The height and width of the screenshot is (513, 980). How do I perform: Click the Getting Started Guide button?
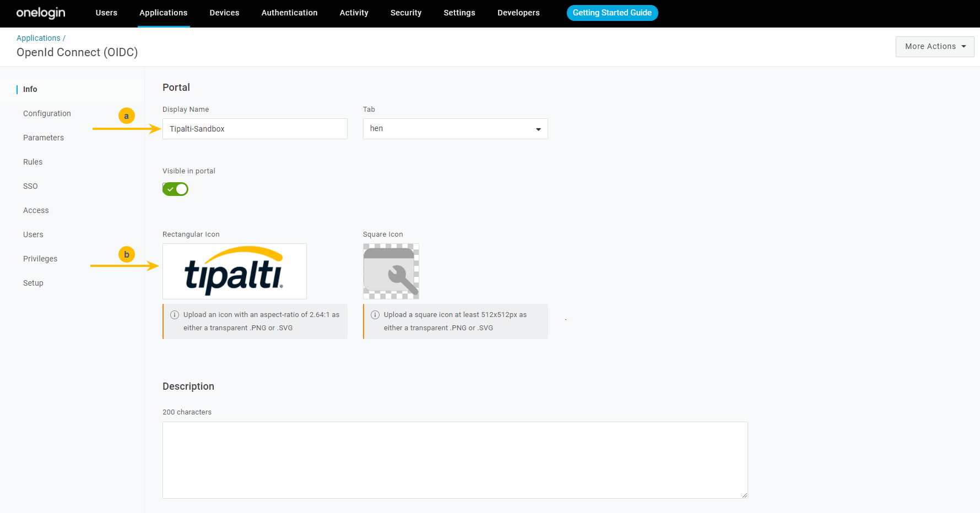click(x=611, y=13)
